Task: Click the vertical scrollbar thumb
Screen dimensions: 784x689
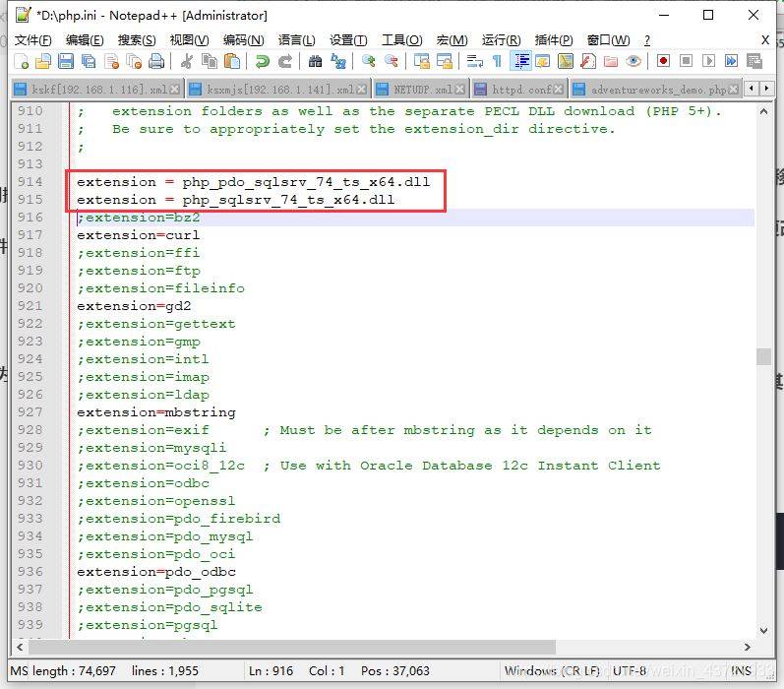Action: [763, 356]
